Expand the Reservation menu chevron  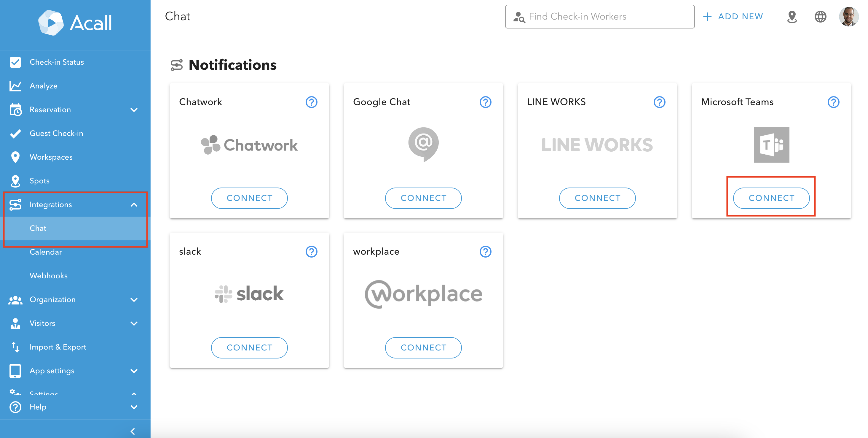tap(134, 109)
